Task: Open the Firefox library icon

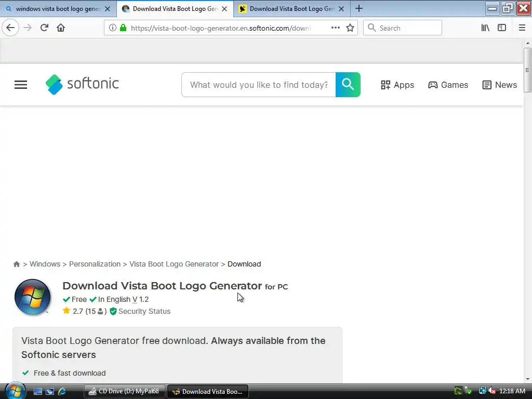Action: [485, 28]
